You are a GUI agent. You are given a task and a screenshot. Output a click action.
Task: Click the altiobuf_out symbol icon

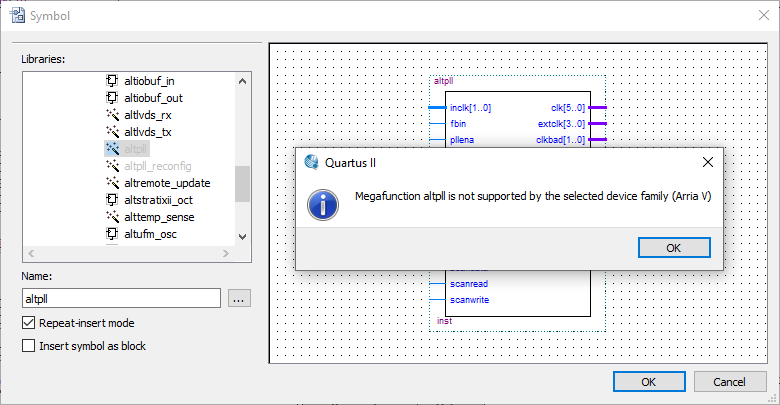pos(112,98)
